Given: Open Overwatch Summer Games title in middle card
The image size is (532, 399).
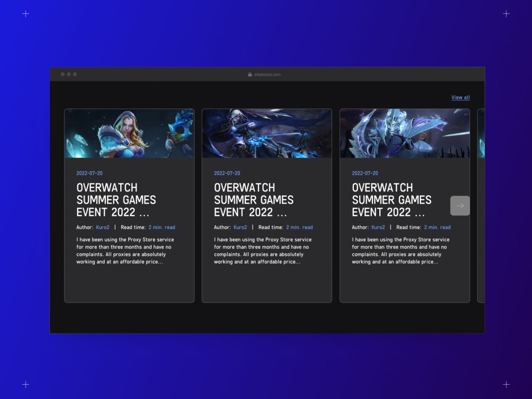Looking at the screenshot, I should [254, 200].
